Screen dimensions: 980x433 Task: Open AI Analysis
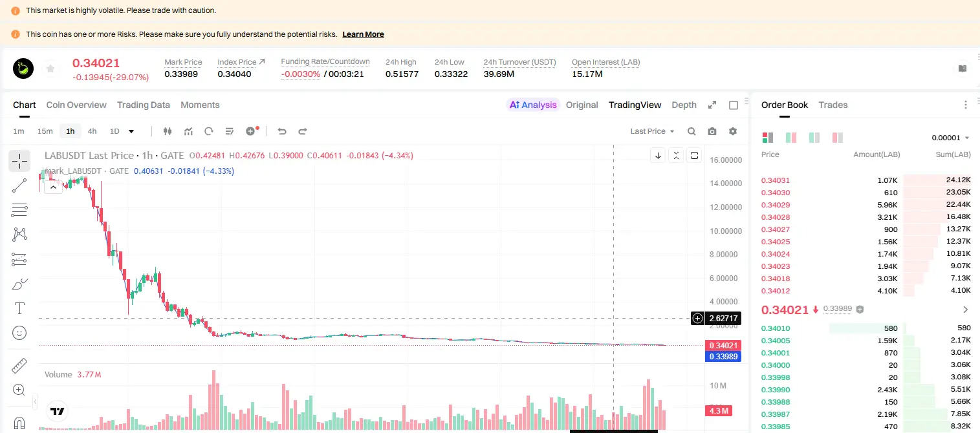[533, 105]
